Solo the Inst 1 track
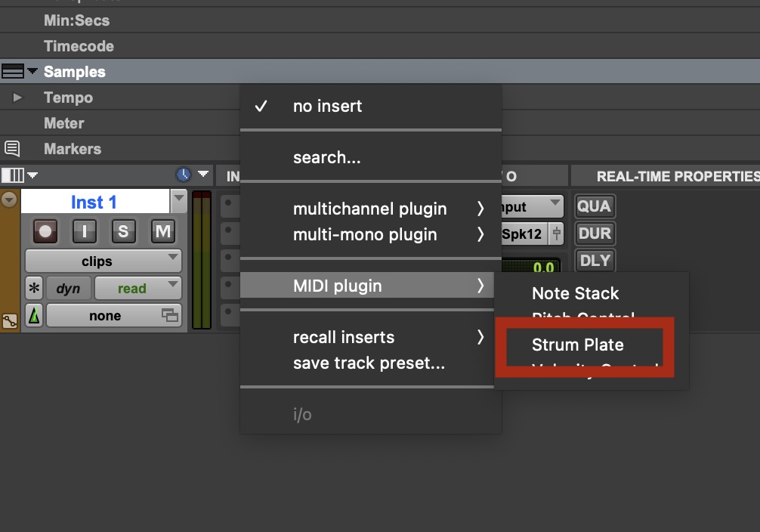This screenshot has height=532, width=760. click(x=123, y=232)
